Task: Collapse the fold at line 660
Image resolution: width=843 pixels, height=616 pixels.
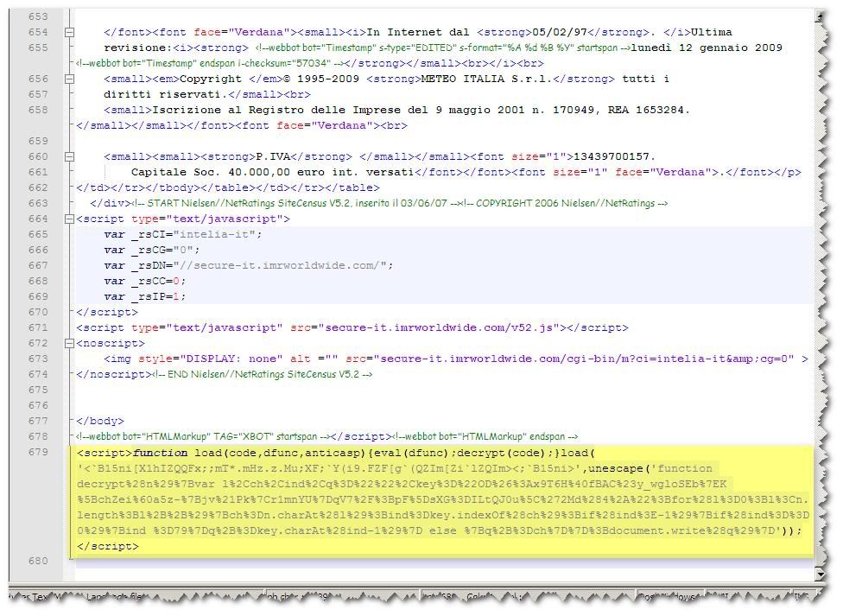Action: pyautogui.click(x=69, y=156)
